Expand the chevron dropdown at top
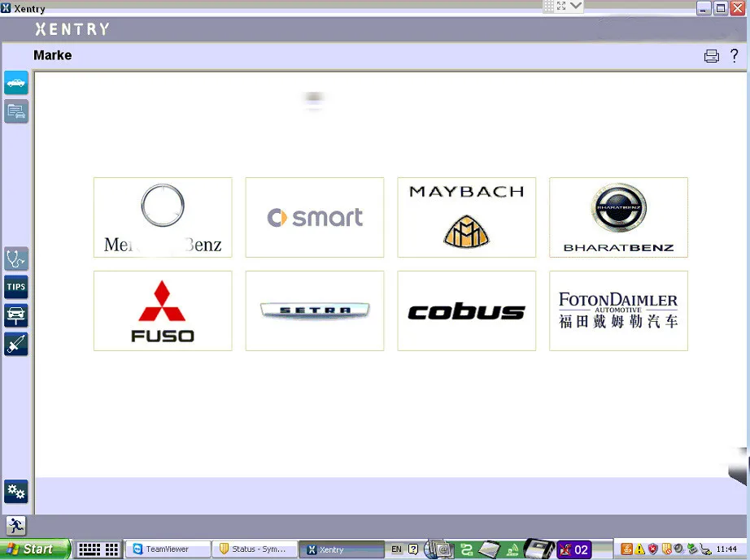Viewport: 750px width, 560px height. [576, 6]
